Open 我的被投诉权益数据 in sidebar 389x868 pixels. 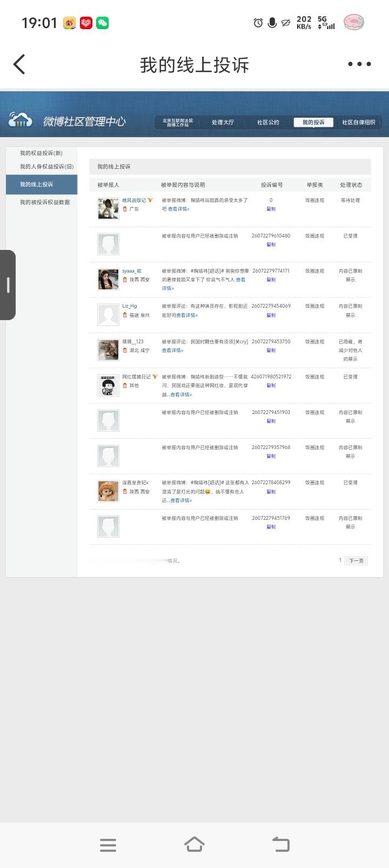tap(45, 202)
